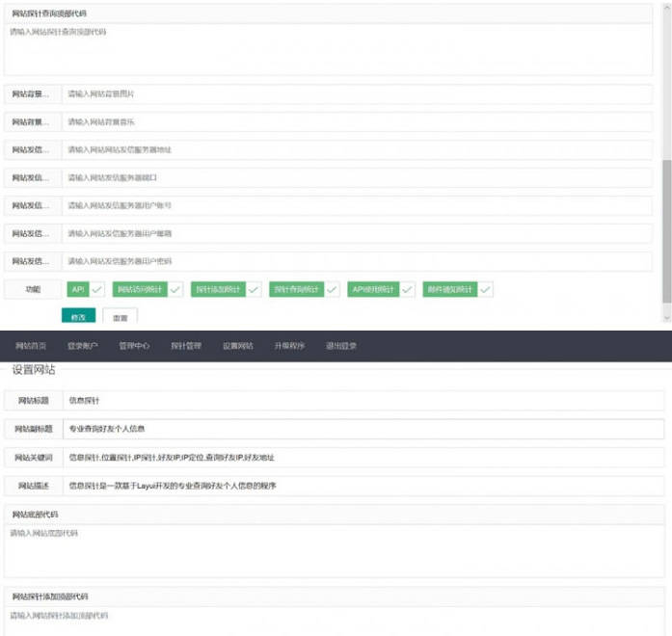The image size is (672, 636).
Task: Click the 功能 label before the checkboxes
Action: (x=33, y=289)
